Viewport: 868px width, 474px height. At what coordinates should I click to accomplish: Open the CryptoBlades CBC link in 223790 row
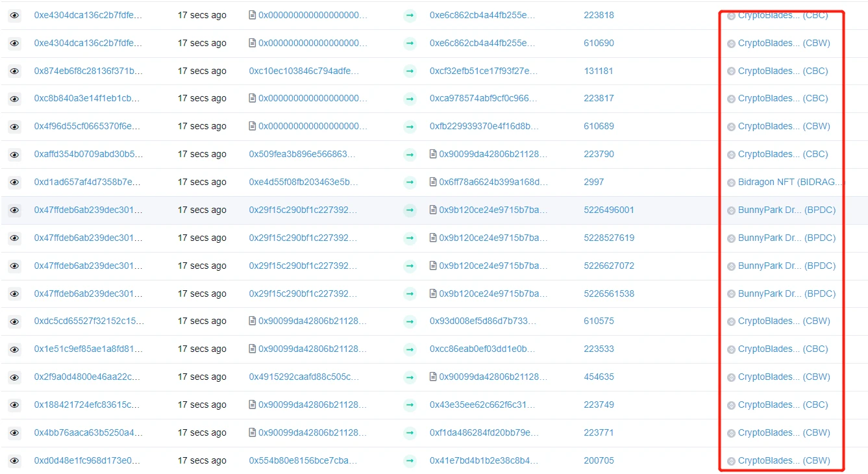[x=783, y=154]
